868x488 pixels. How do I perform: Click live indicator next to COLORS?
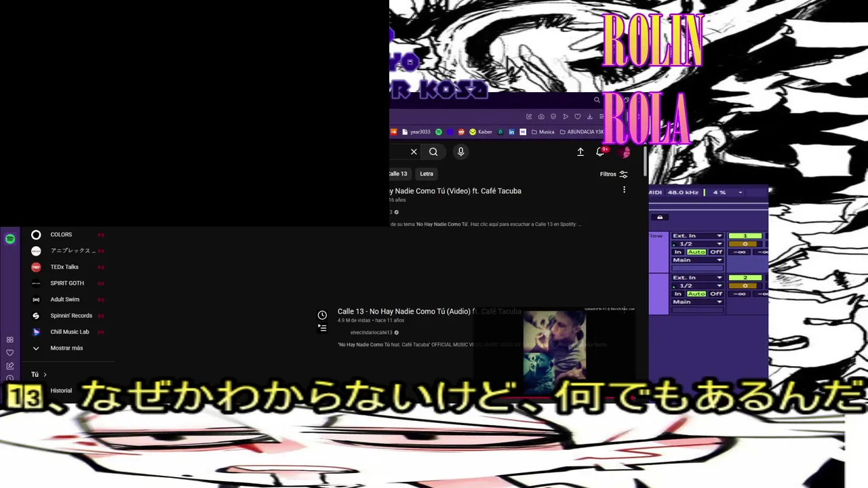tap(101, 235)
